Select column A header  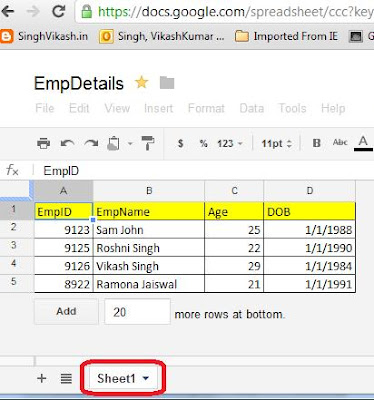[x=63, y=191]
